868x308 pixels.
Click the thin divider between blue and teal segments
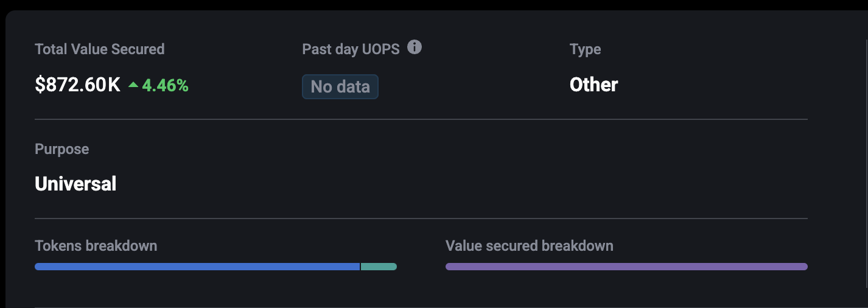pyautogui.click(x=360, y=267)
